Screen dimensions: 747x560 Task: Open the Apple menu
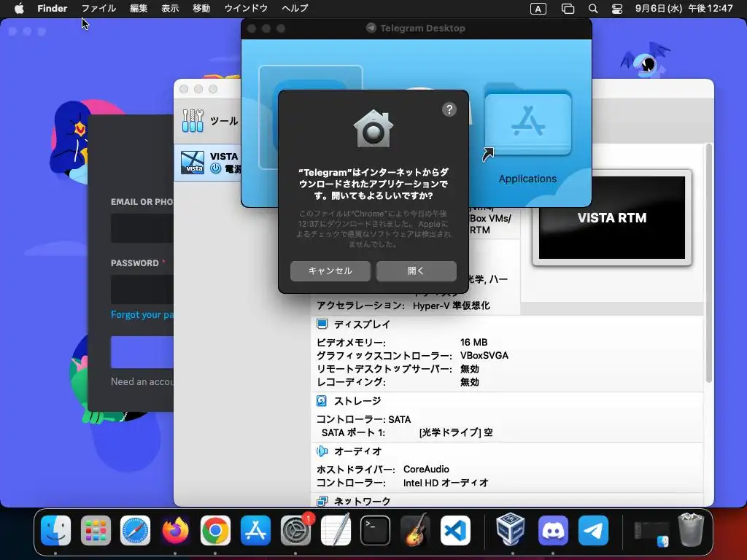pyautogui.click(x=19, y=8)
